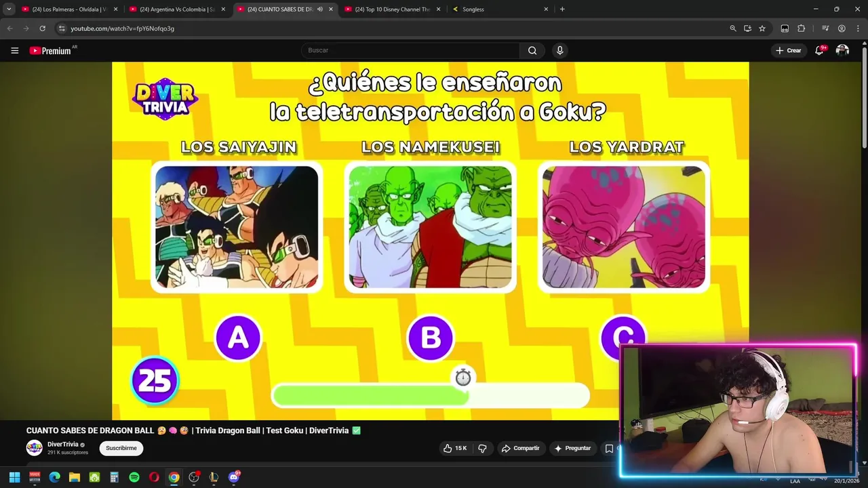The height and width of the screenshot is (488, 868).
Task: Open Opera browser from taskbar
Action: point(154,477)
